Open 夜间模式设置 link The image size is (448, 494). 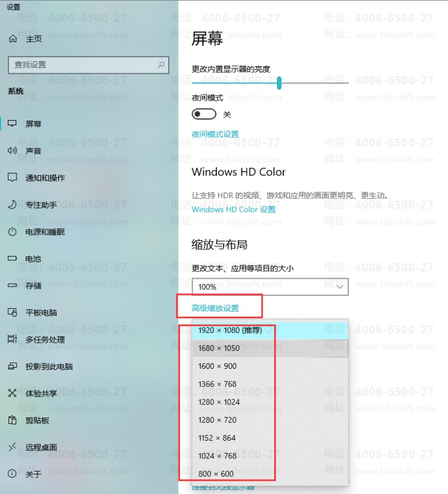pyautogui.click(x=215, y=134)
